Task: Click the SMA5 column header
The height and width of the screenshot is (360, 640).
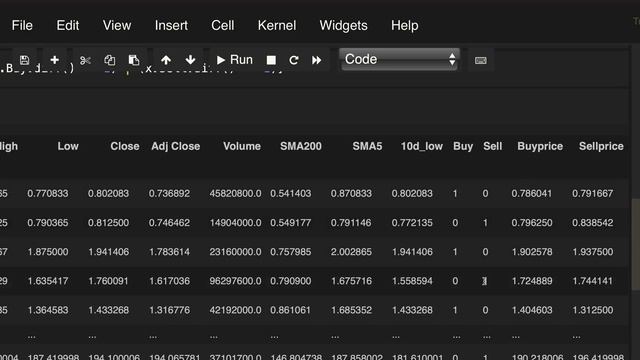Action: pos(367,146)
